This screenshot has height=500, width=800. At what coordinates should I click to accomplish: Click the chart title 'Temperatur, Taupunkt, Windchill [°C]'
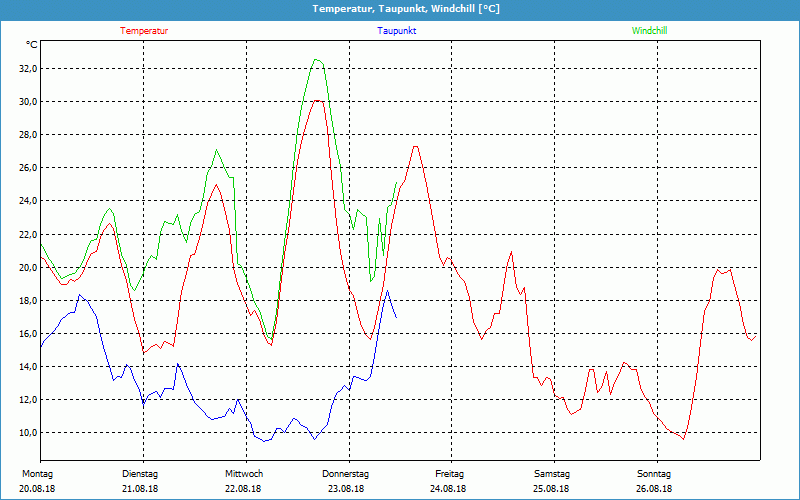(406, 9)
